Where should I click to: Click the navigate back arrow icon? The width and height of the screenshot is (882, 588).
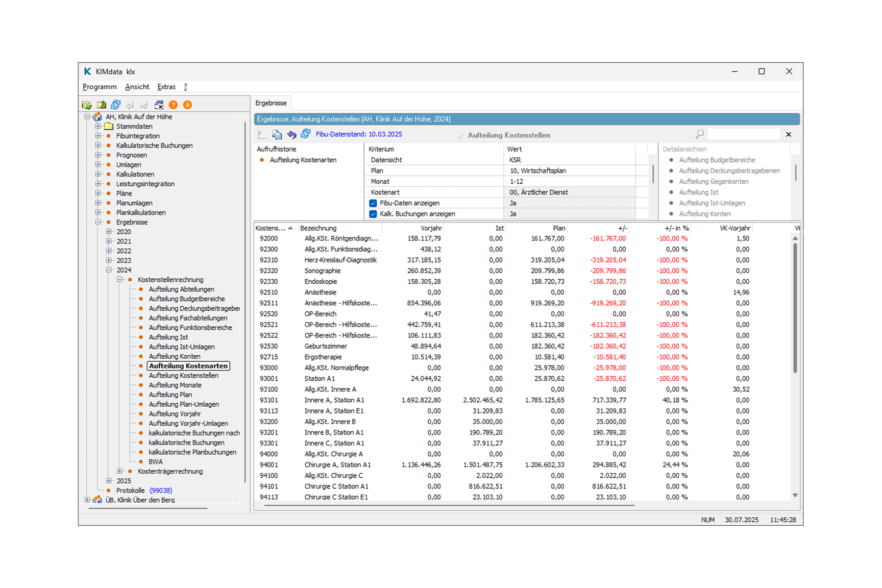click(x=130, y=105)
